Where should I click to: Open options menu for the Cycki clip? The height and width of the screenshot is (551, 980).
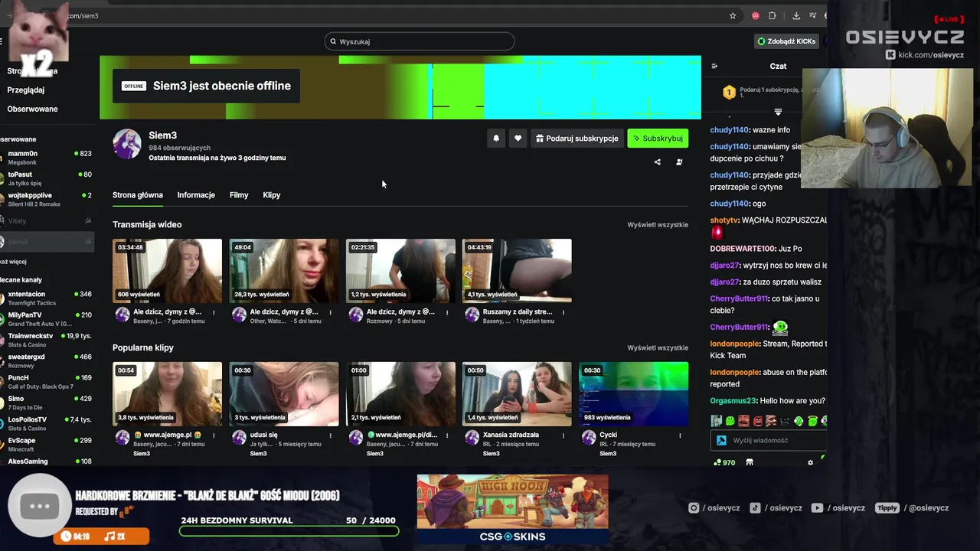click(x=680, y=435)
